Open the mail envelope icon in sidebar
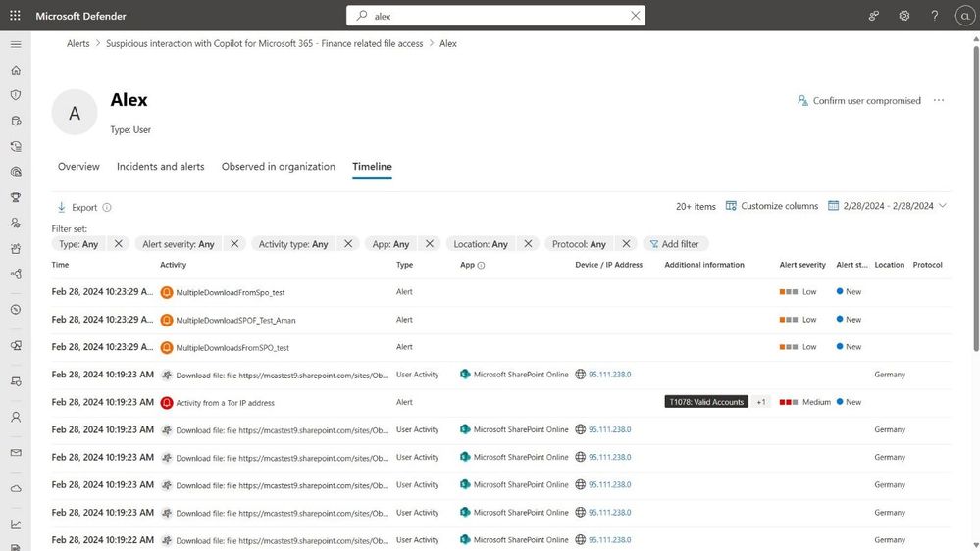980x551 pixels. (16, 453)
